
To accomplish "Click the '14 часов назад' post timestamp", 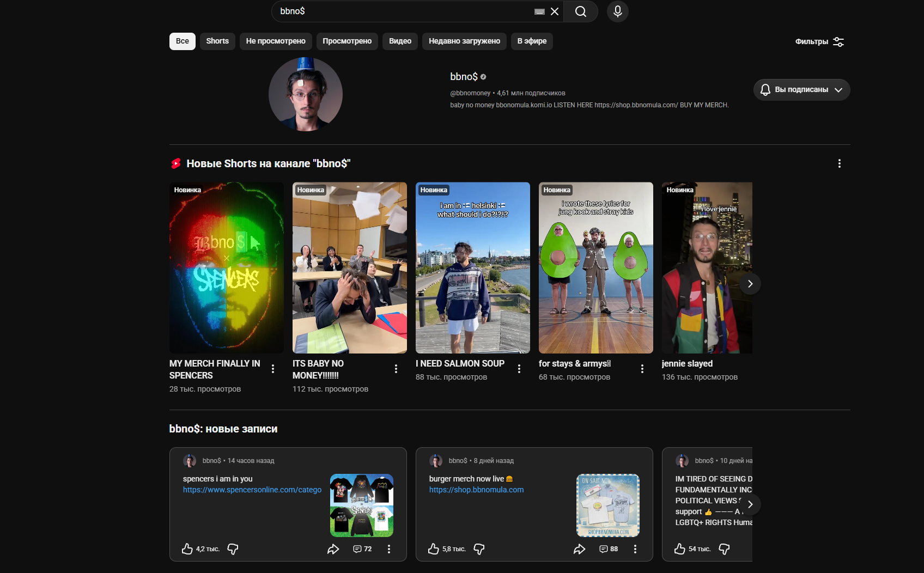I will coord(251,461).
